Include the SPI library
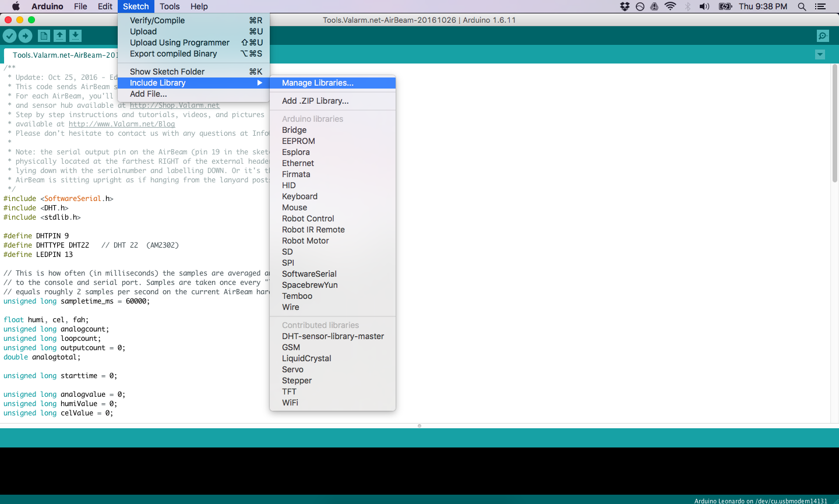839x504 pixels. coord(333,263)
